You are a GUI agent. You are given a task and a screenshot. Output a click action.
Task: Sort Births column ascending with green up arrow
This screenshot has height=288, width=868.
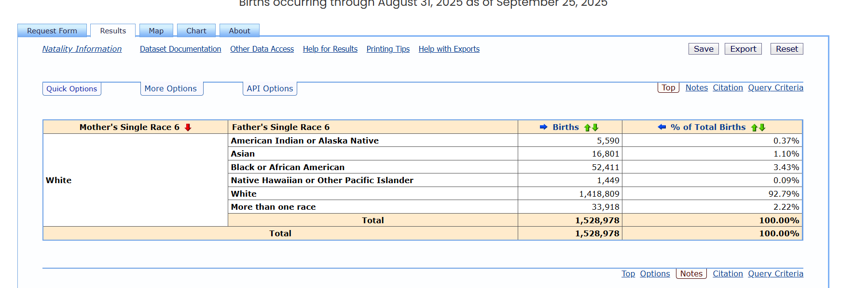pos(587,128)
